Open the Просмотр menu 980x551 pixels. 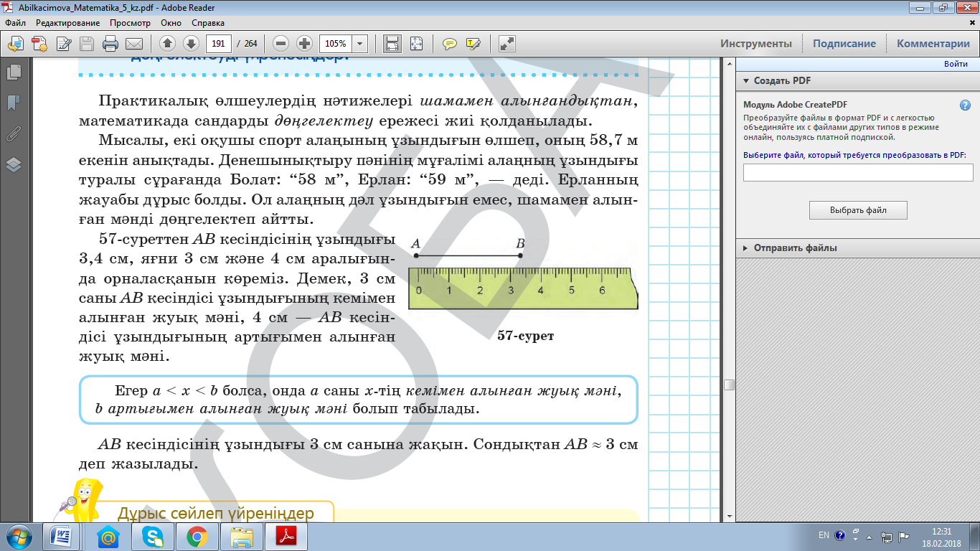click(130, 23)
